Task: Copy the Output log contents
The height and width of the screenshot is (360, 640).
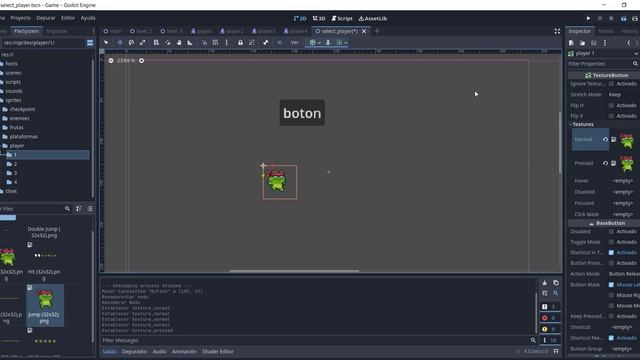Action: point(556,283)
